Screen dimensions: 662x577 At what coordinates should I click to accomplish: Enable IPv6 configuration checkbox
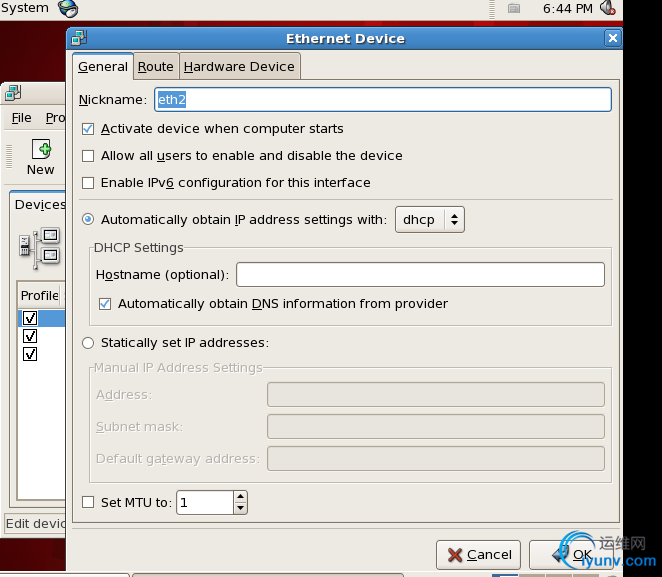click(x=88, y=183)
